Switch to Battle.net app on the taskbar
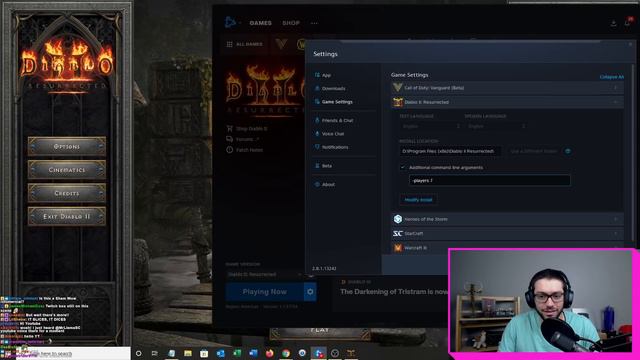Viewport: 640px width, 360px height. 318,353
